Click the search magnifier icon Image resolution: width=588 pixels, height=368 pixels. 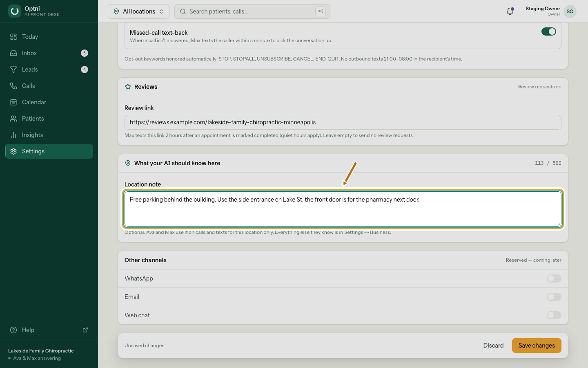point(183,11)
